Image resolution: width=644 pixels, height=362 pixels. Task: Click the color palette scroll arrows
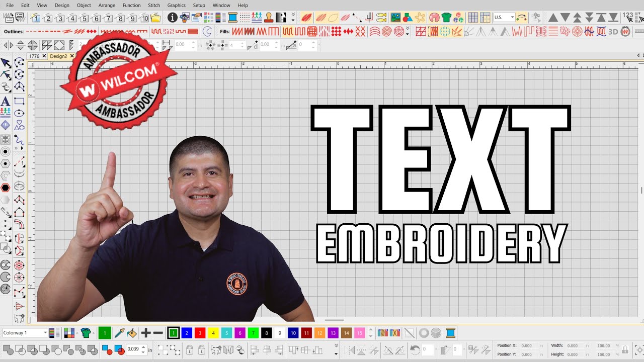click(x=371, y=333)
